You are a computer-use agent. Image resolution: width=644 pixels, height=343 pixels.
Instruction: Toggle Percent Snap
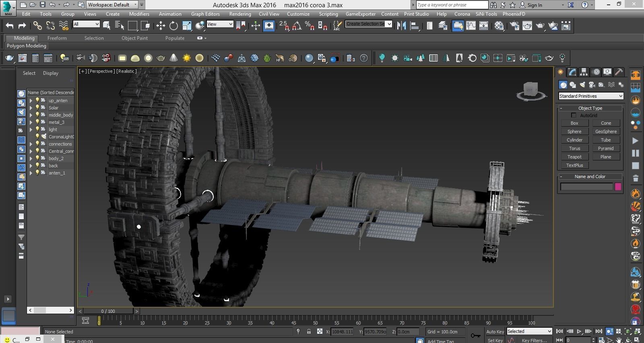(310, 26)
